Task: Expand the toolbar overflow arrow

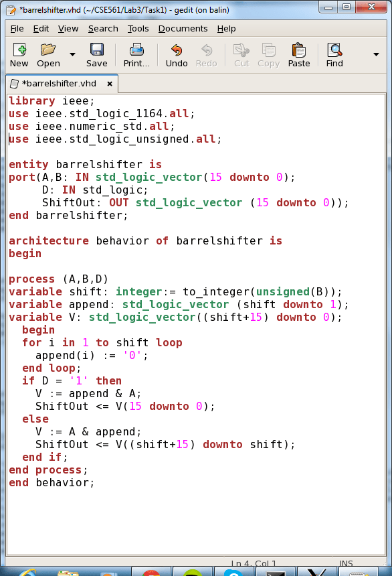Action: [376, 54]
